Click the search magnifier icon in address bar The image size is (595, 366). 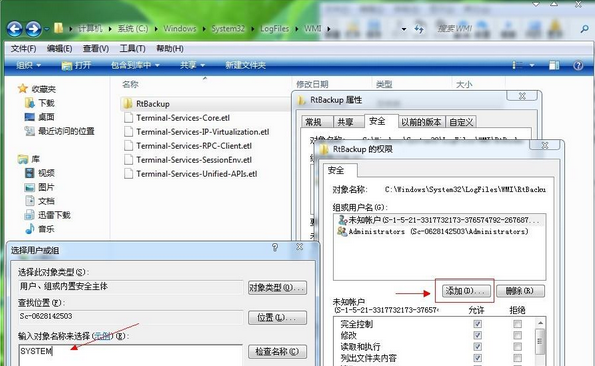tap(585, 29)
